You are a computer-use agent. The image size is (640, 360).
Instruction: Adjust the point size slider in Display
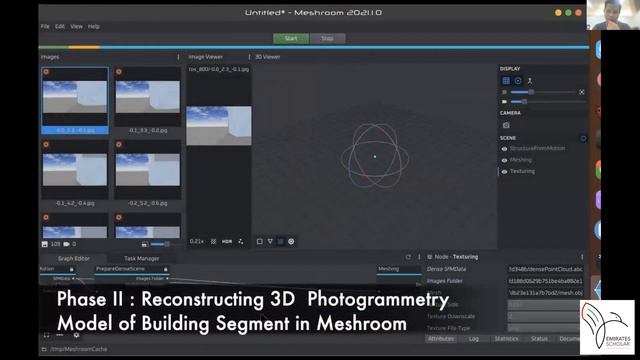pos(543,92)
